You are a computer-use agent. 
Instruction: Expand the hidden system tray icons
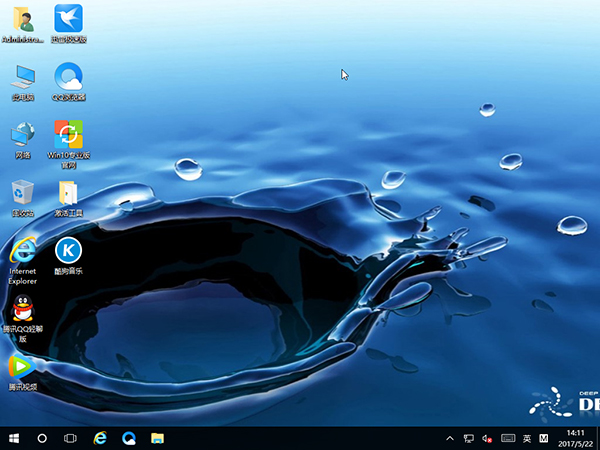click(x=451, y=438)
